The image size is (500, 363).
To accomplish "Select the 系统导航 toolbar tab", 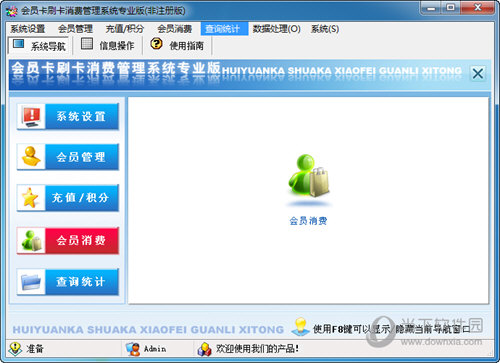I will point(38,45).
